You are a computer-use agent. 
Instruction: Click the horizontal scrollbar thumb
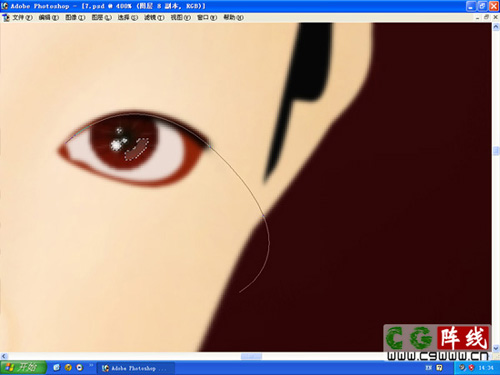(251, 356)
